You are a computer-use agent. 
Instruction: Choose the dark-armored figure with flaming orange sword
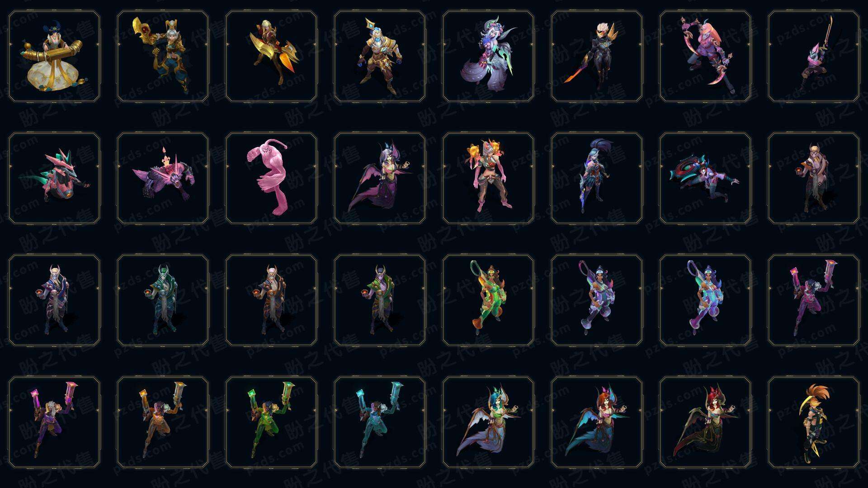[x=597, y=56]
